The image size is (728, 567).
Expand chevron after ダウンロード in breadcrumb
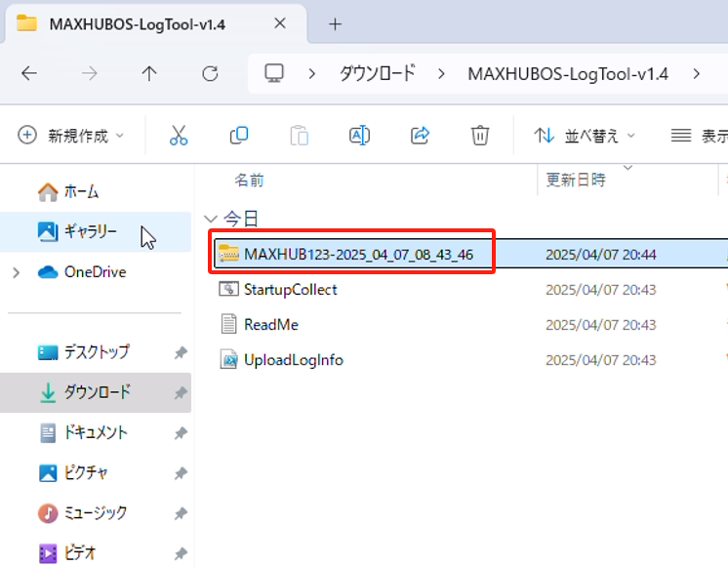[x=441, y=73]
